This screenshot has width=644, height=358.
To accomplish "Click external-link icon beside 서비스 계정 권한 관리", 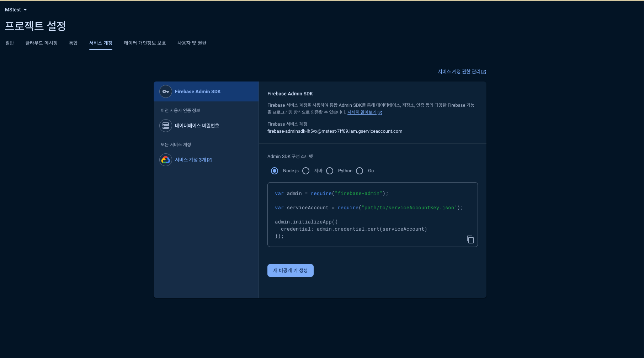I will tap(484, 72).
